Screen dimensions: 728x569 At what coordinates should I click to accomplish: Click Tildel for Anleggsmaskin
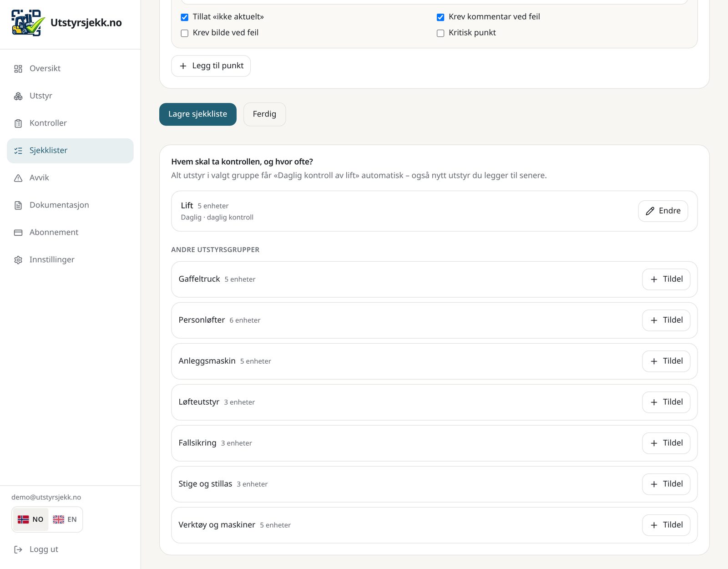pyautogui.click(x=666, y=361)
